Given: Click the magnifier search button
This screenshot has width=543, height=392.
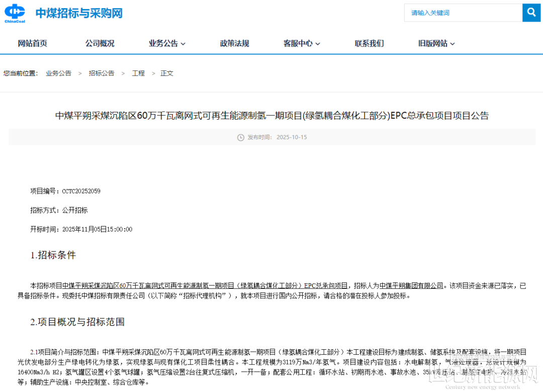Looking at the screenshot, I should 531,13.
